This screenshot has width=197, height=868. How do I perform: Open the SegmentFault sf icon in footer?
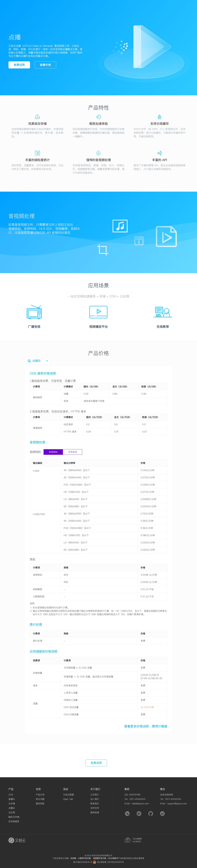[162, 813]
